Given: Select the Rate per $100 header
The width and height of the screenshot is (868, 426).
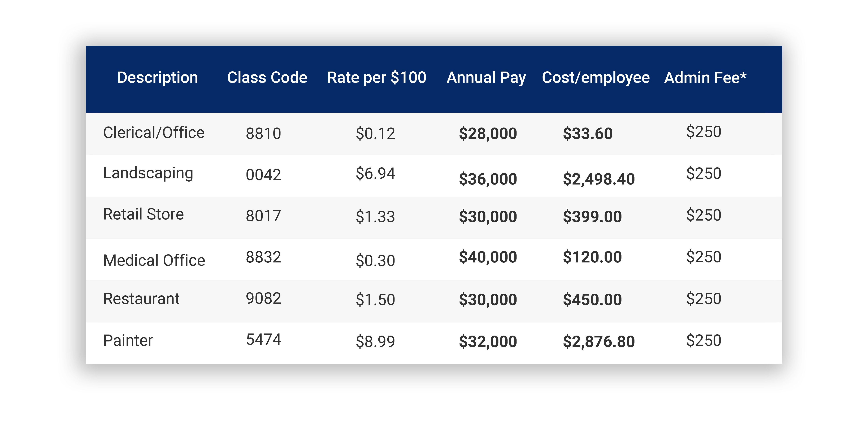Looking at the screenshot, I should 376,78.
